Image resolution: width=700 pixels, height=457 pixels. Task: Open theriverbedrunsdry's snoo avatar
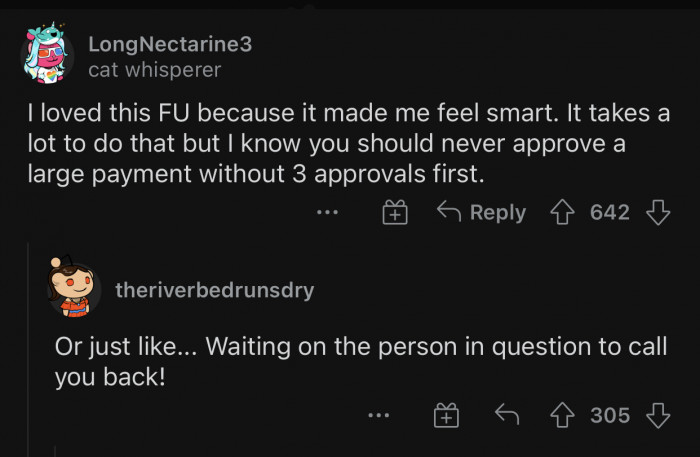point(73,288)
